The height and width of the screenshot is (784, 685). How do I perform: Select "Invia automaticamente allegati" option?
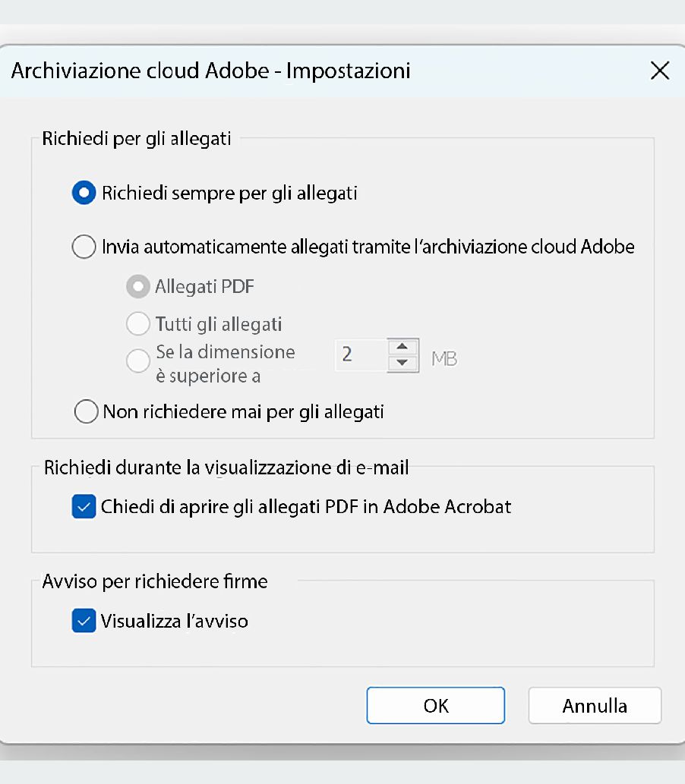tap(84, 247)
